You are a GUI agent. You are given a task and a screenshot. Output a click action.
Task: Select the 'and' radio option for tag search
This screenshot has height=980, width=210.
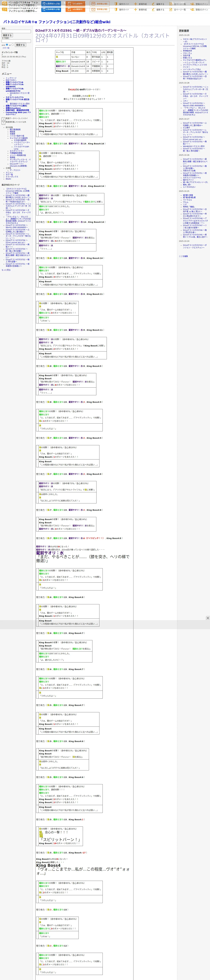pyautogui.click(x=7, y=45)
